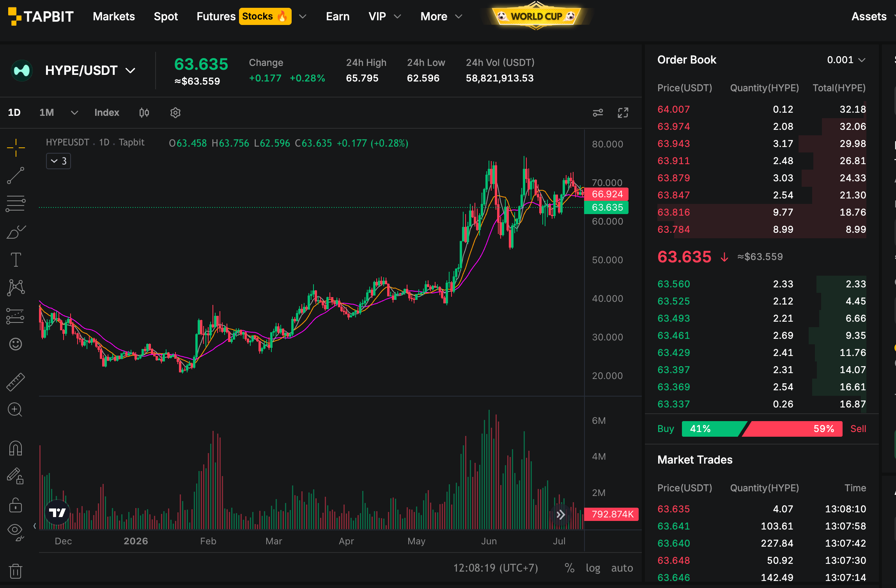
Task: Open the Markets menu
Action: pyautogui.click(x=114, y=16)
